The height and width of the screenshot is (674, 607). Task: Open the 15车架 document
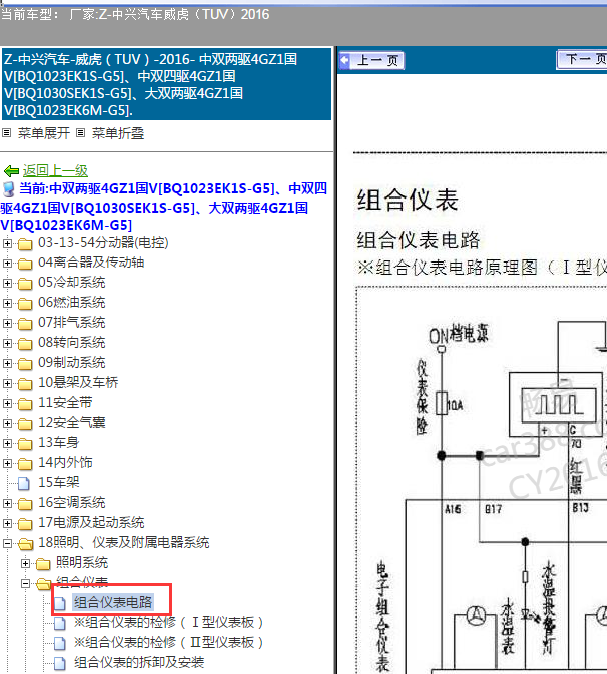58,483
